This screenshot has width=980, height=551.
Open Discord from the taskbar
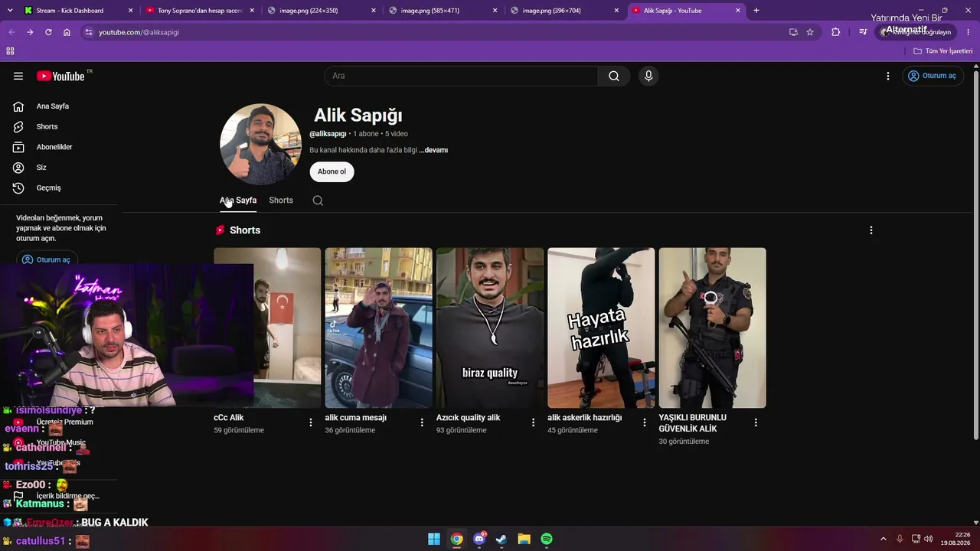479,539
